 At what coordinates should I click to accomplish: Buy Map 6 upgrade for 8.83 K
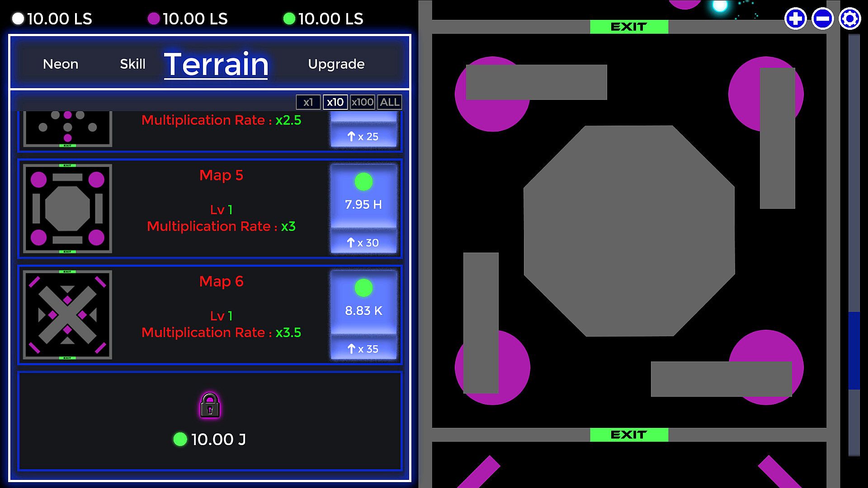pyautogui.click(x=363, y=311)
